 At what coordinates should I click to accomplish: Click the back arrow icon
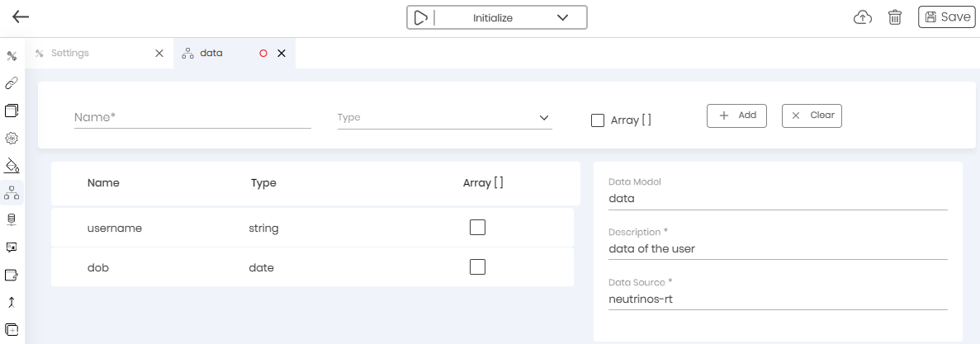tap(21, 17)
